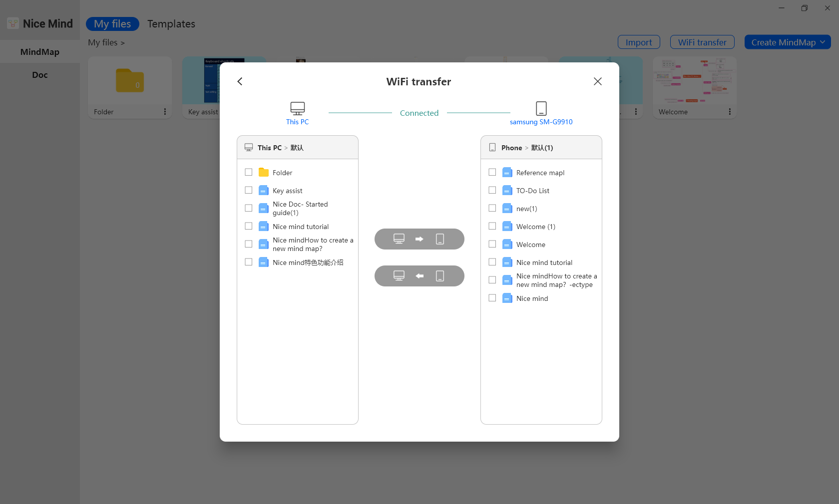Click the back arrow in WiFi transfer dialog
839x504 pixels.
click(x=240, y=81)
